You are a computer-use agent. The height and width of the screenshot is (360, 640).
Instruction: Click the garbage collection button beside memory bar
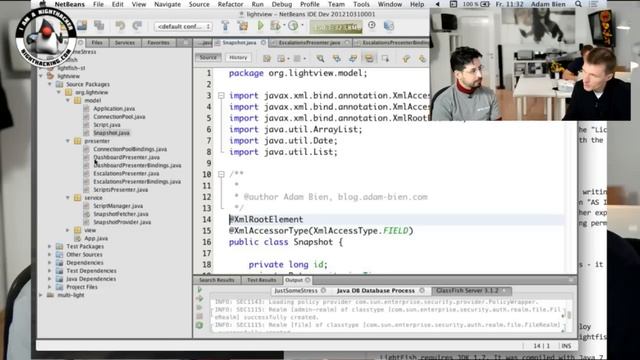[372, 25]
